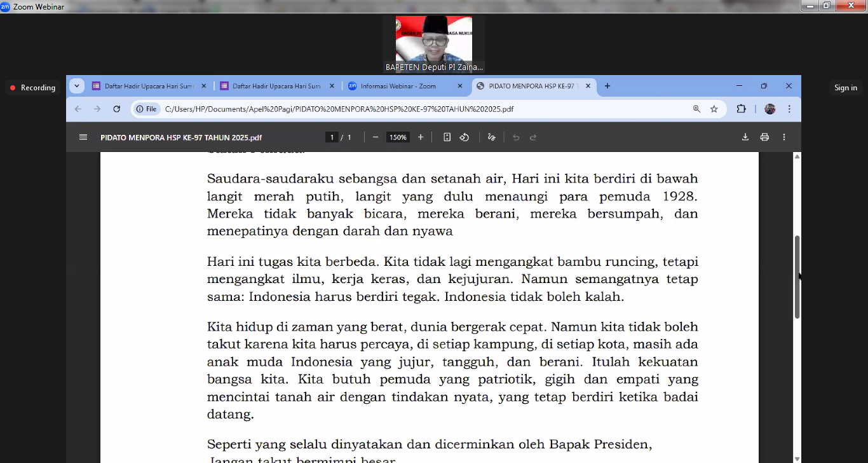The width and height of the screenshot is (868, 463).
Task: Rotate the PDF counterclockwise
Action: click(465, 137)
